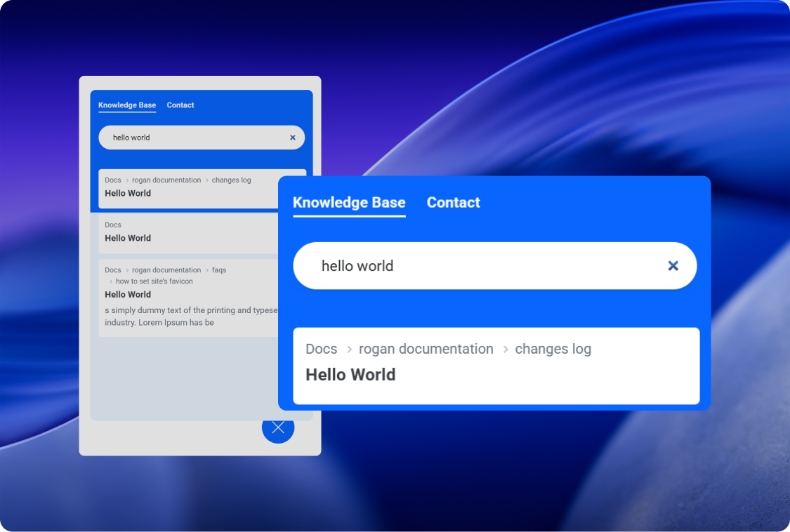Focus the hello world search box in the enlarged panel
The height and width of the screenshot is (532, 790).
(478, 266)
